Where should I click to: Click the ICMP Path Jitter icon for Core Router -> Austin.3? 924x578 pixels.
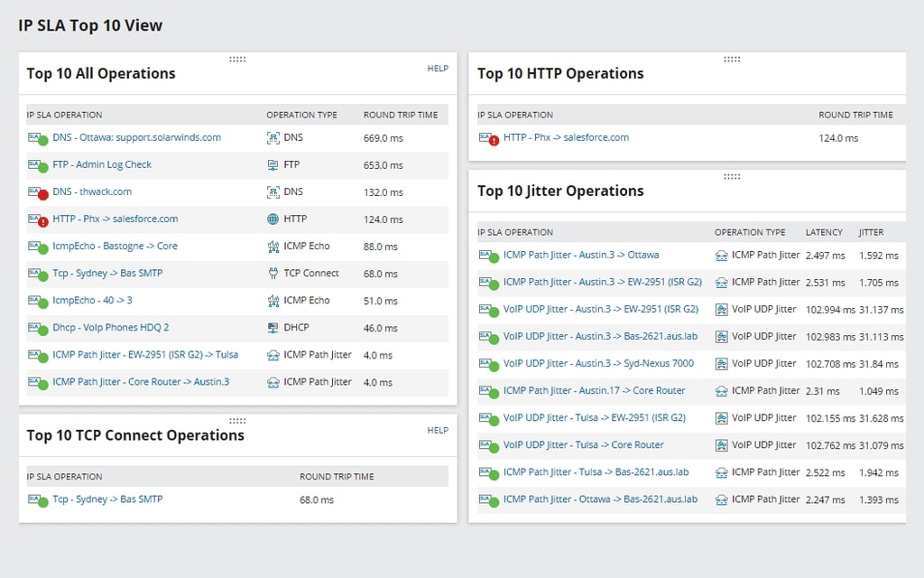(273, 383)
